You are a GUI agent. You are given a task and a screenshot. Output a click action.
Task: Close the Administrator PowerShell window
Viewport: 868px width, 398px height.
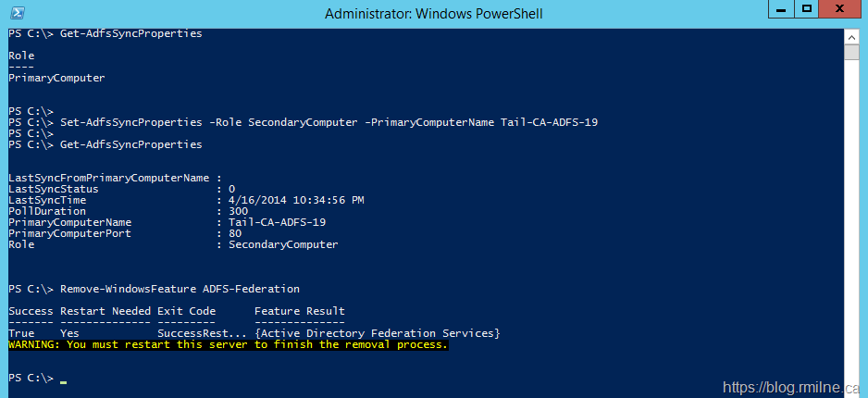(x=843, y=11)
